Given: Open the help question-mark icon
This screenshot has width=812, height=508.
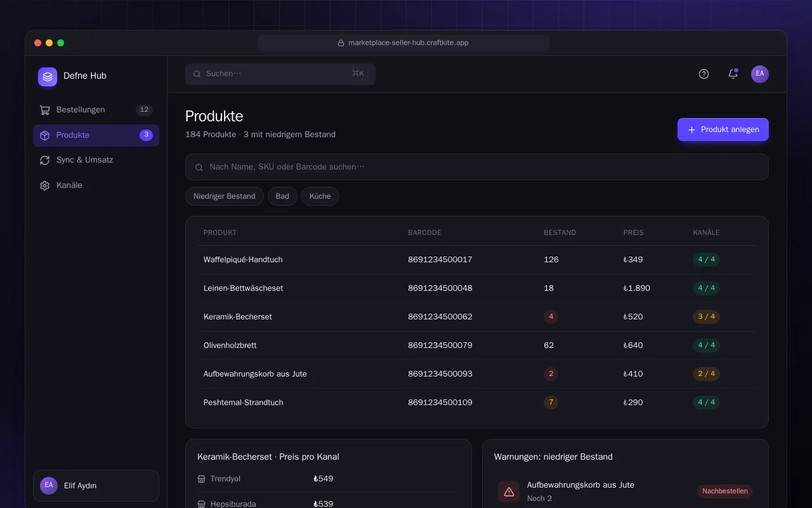Looking at the screenshot, I should click(704, 74).
